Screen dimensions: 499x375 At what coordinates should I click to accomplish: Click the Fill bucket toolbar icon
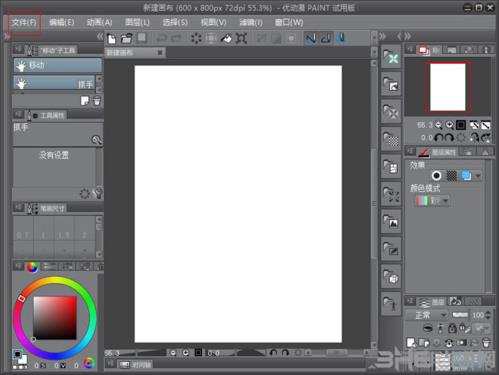pos(226,38)
